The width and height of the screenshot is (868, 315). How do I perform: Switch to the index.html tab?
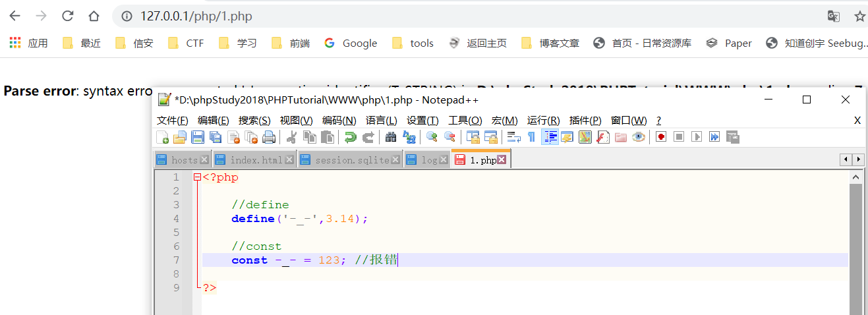click(256, 159)
